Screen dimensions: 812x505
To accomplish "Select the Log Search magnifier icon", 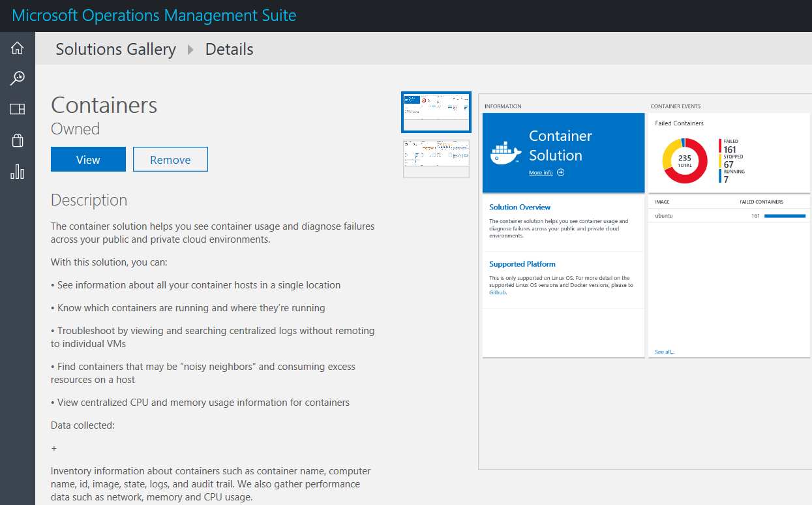I will coord(17,78).
